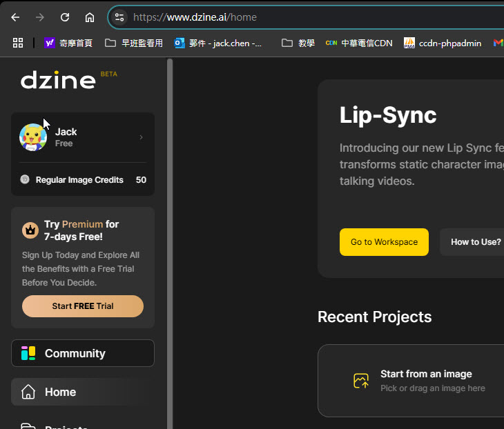Click the dzine logo
Screen dimensions: 504x429
(58, 80)
